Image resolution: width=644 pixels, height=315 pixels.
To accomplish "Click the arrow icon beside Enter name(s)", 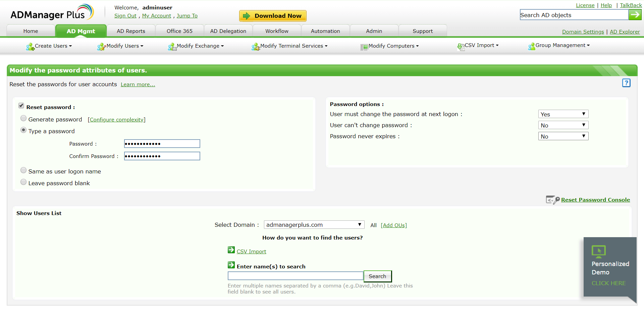I will click(x=231, y=265).
